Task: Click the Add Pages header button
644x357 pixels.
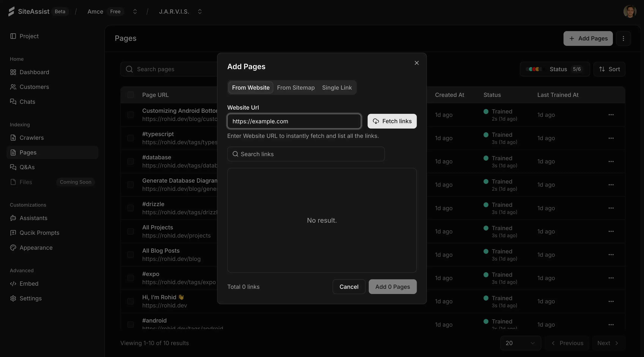Action: (588, 39)
